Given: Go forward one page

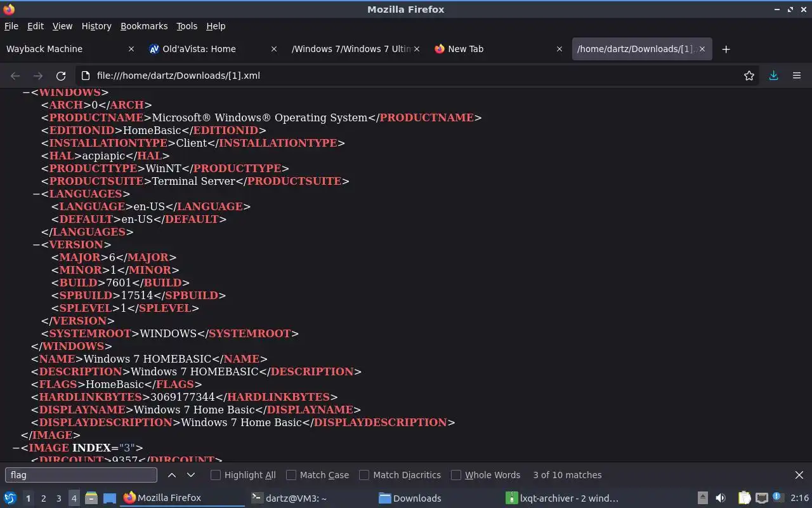Looking at the screenshot, I should [38, 76].
